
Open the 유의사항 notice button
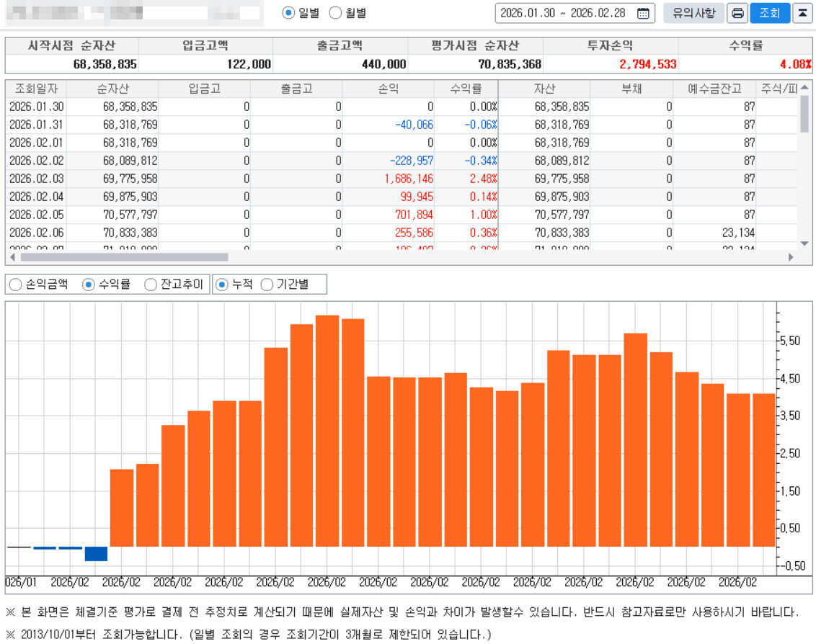(x=693, y=13)
